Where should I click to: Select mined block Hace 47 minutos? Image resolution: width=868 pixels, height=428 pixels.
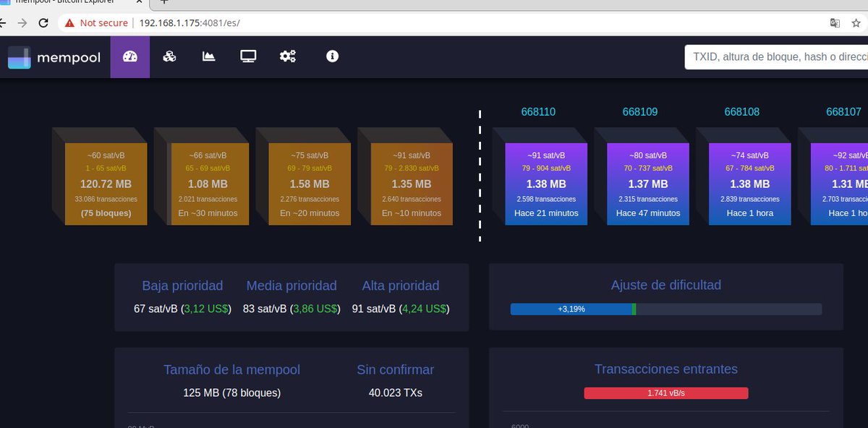point(648,184)
